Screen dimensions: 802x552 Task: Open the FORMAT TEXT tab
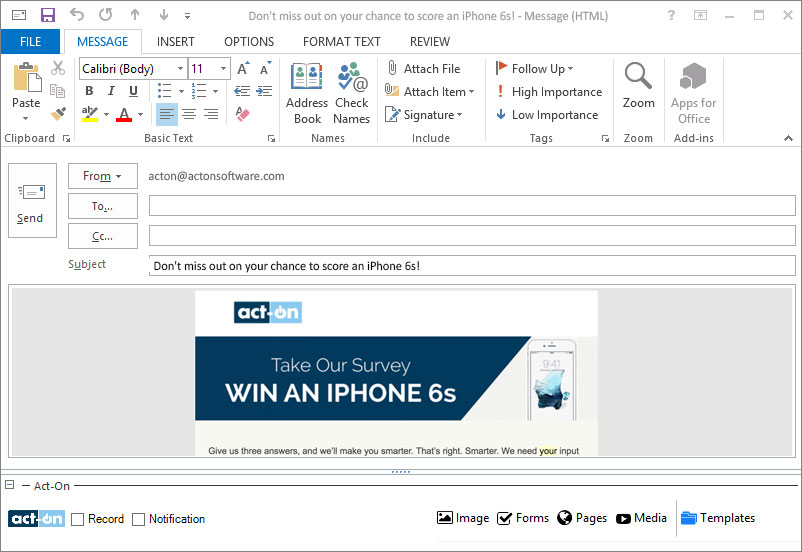click(x=342, y=41)
